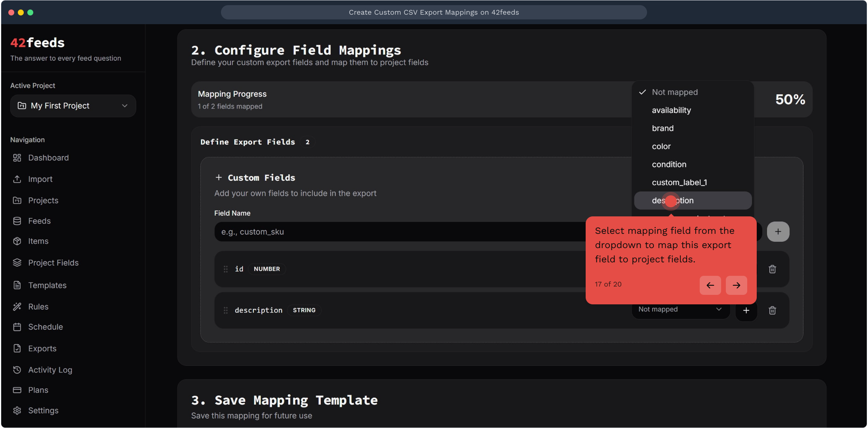Click plus button next to description mapping
Screen dimensions: 868x428
[746, 310]
